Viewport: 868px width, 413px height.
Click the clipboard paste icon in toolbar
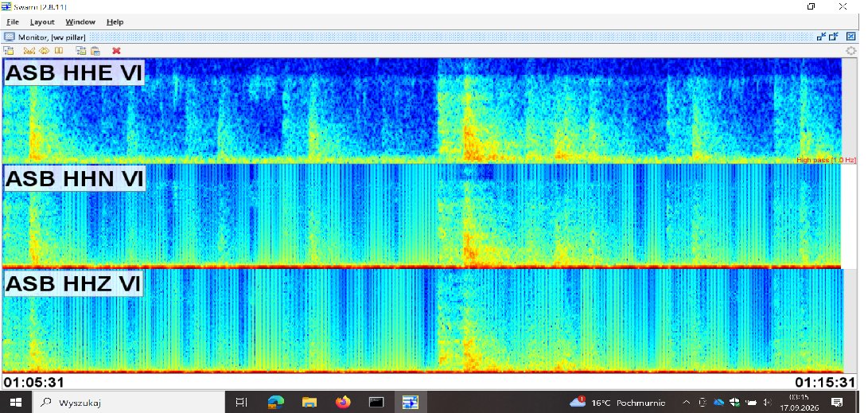(x=95, y=50)
